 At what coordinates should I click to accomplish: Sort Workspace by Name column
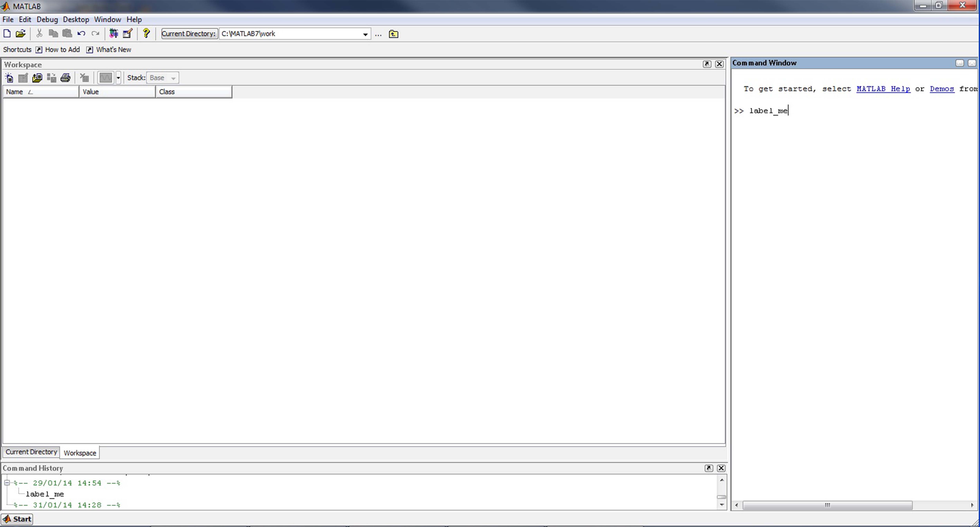pyautogui.click(x=41, y=92)
